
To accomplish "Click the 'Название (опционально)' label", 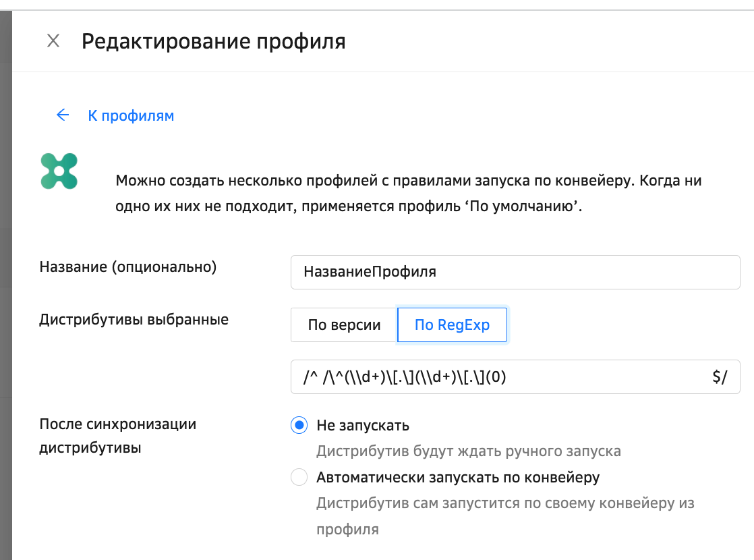I will point(128,267).
